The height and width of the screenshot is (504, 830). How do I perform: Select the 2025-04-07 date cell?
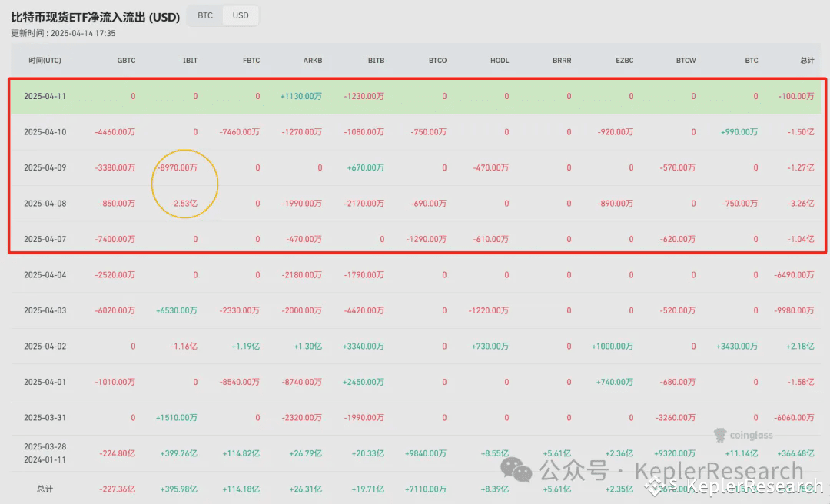tap(45, 239)
